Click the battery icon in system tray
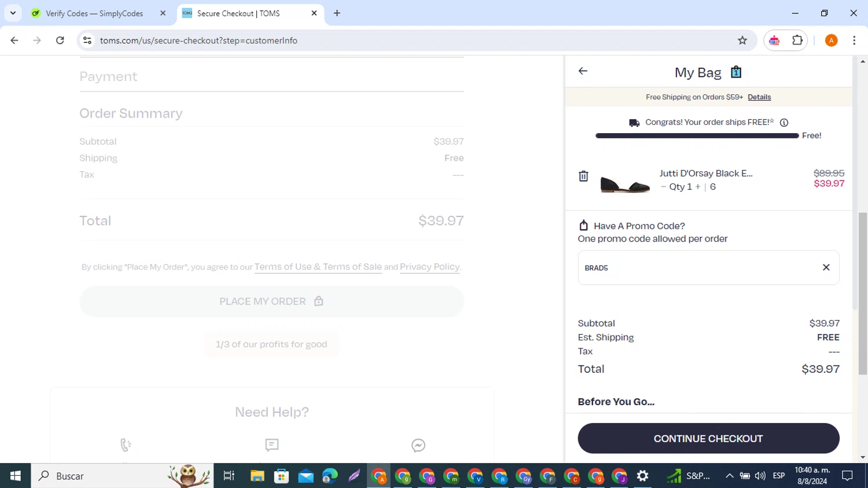 [745, 476]
